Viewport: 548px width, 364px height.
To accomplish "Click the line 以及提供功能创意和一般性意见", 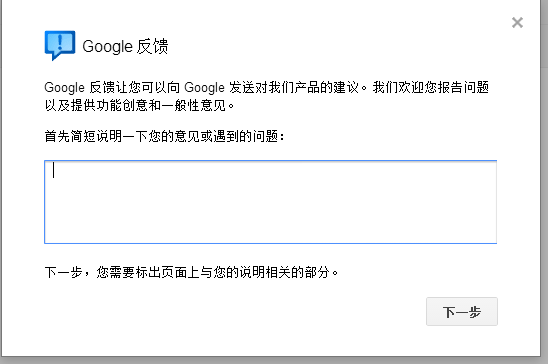I will 139,105.
